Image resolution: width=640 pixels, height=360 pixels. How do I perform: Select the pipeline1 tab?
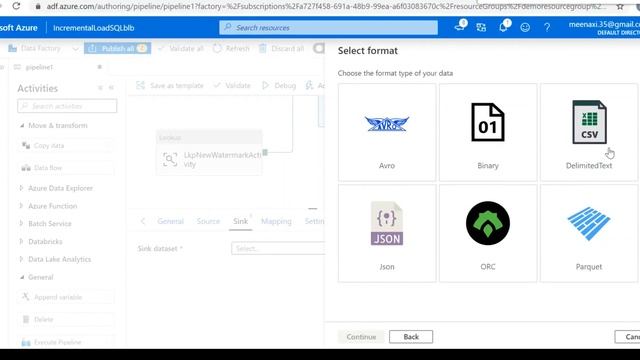pyautogui.click(x=39, y=67)
